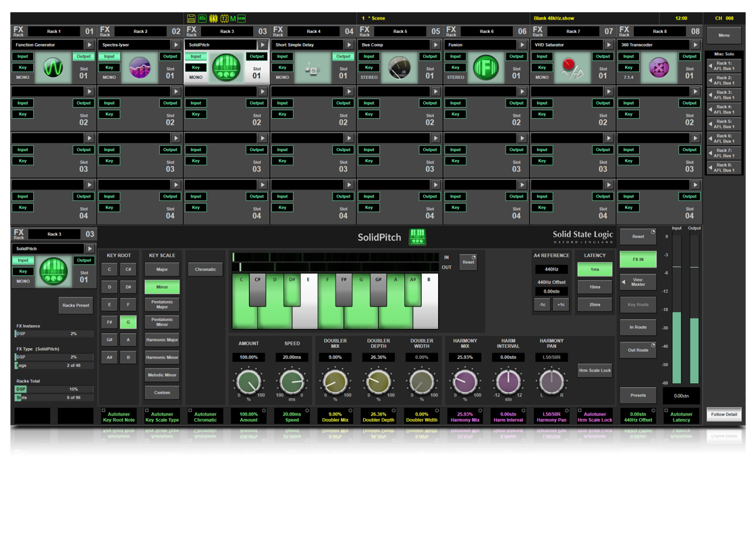Set latency to 25ms

coord(595,304)
